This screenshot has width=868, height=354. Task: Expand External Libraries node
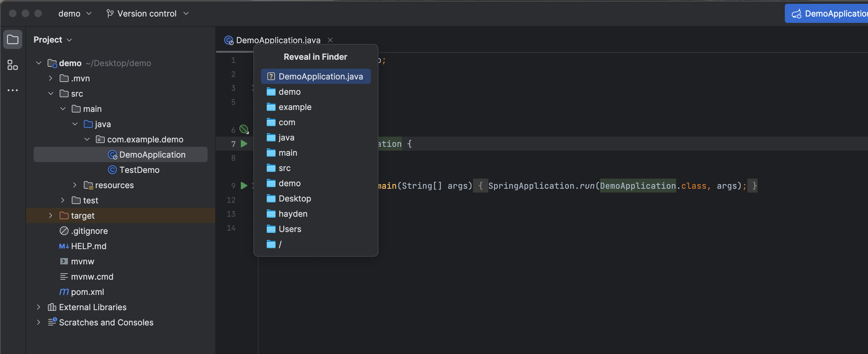[38, 307]
